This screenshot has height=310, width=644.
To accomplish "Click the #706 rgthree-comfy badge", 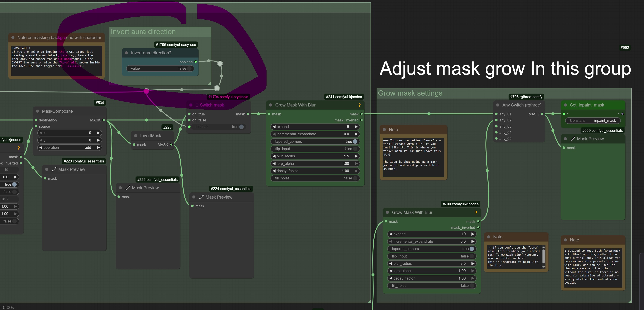I will click(x=526, y=97).
